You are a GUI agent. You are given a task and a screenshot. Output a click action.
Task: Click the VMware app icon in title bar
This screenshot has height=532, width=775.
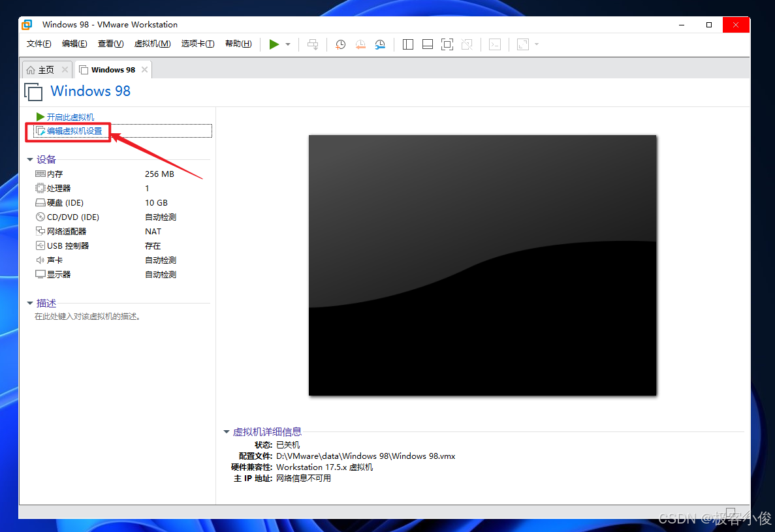[27, 25]
